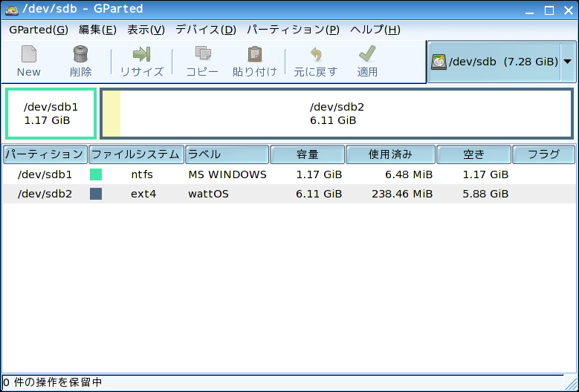Image resolution: width=579 pixels, height=392 pixels.
Task: Click the dark blue ext4 color swatch
Action: tap(96, 194)
